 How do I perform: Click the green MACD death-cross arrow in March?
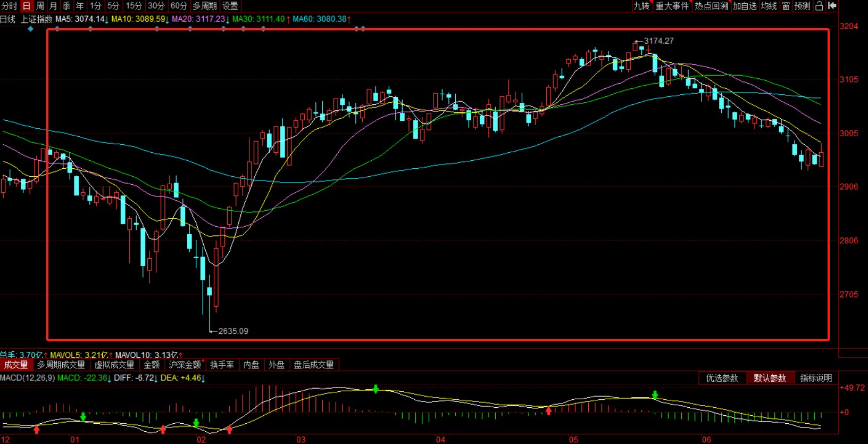pyautogui.click(x=375, y=389)
